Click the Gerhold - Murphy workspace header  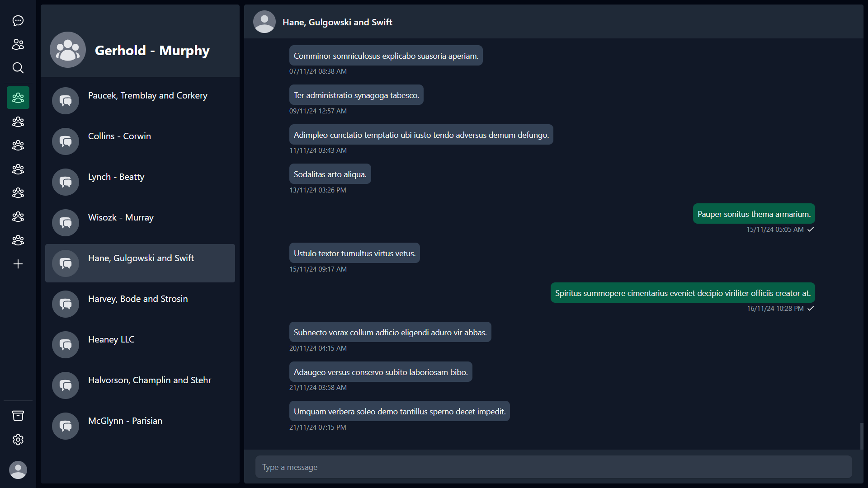click(140, 50)
